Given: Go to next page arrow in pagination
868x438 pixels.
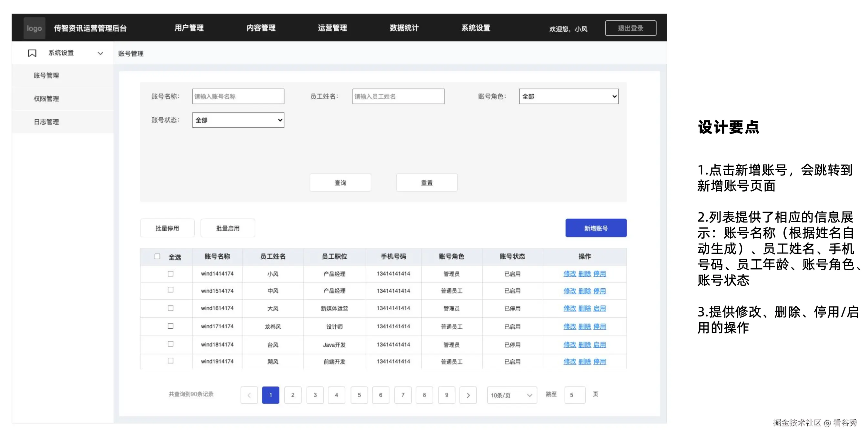Looking at the screenshot, I should pos(468,395).
